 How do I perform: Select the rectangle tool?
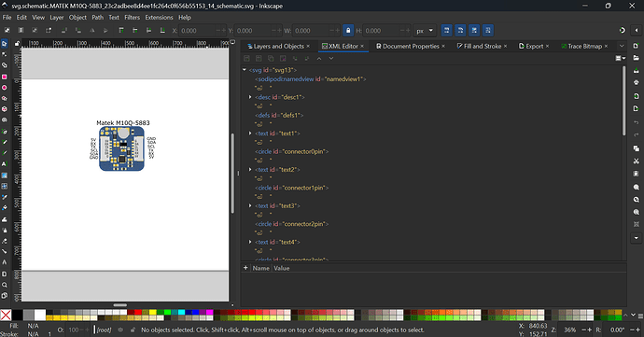tap(4, 77)
